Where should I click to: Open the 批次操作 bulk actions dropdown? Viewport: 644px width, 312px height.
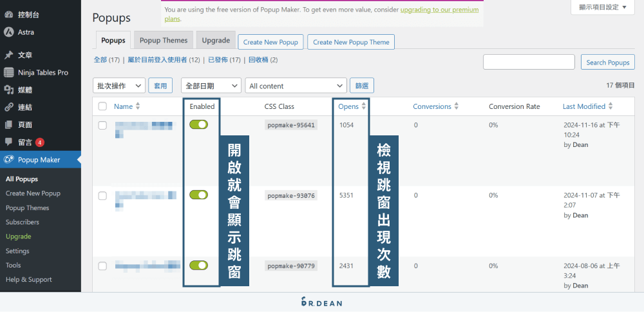tap(119, 86)
